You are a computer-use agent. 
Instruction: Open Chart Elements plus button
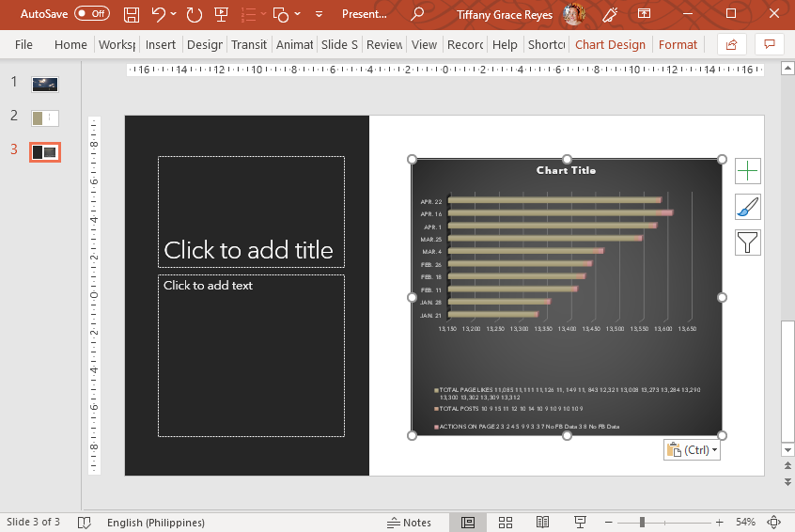point(748,171)
